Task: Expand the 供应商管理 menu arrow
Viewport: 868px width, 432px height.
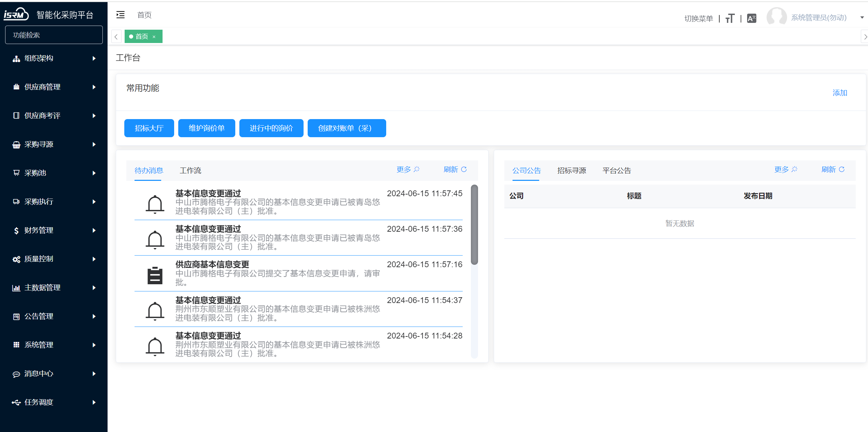Action: [x=94, y=87]
